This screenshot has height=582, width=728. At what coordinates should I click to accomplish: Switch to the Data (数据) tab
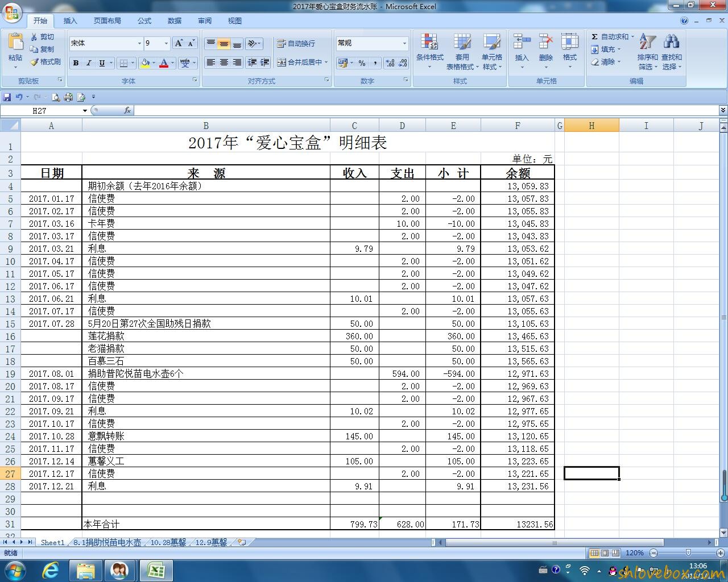point(175,21)
